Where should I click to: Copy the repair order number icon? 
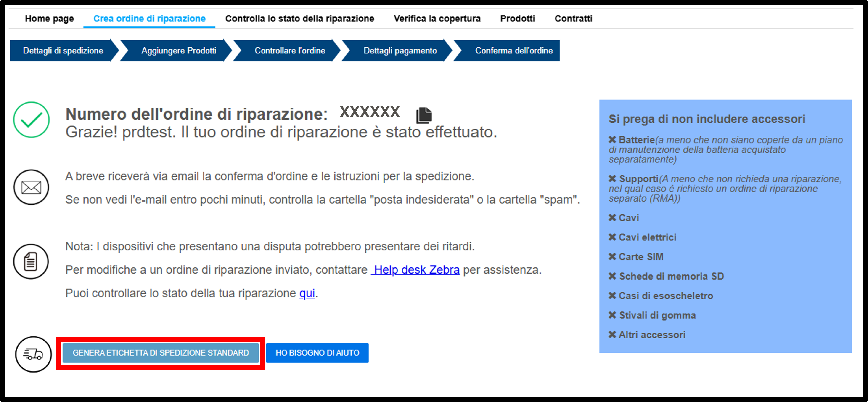pos(424,115)
